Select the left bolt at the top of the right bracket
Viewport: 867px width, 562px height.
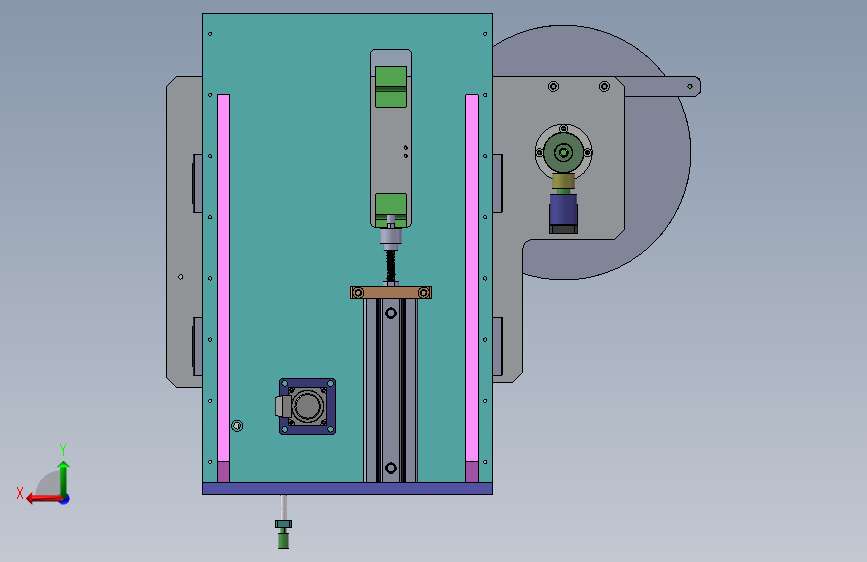pos(553,86)
